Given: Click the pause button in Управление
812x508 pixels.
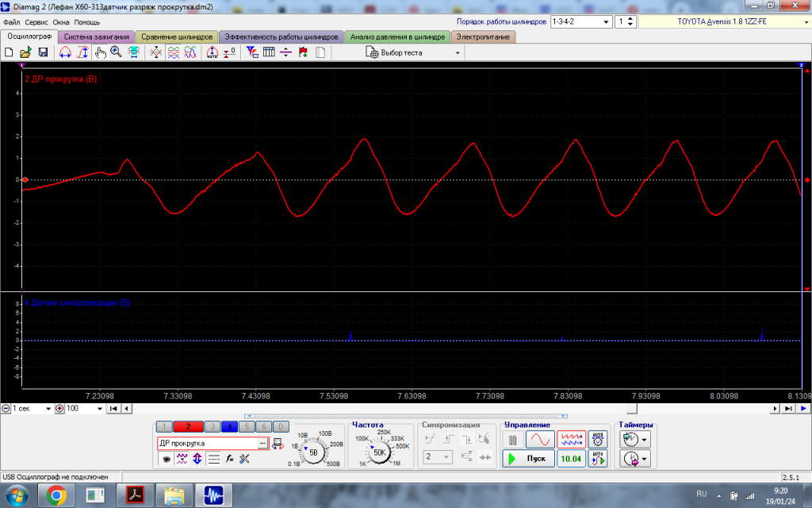Looking at the screenshot, I should (x=513, y=440).
